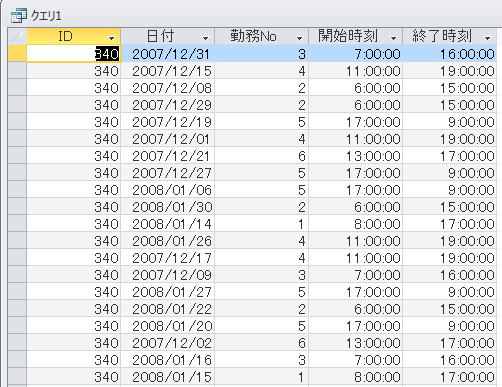Click date cell 2008/01/30

click(168, 207)
